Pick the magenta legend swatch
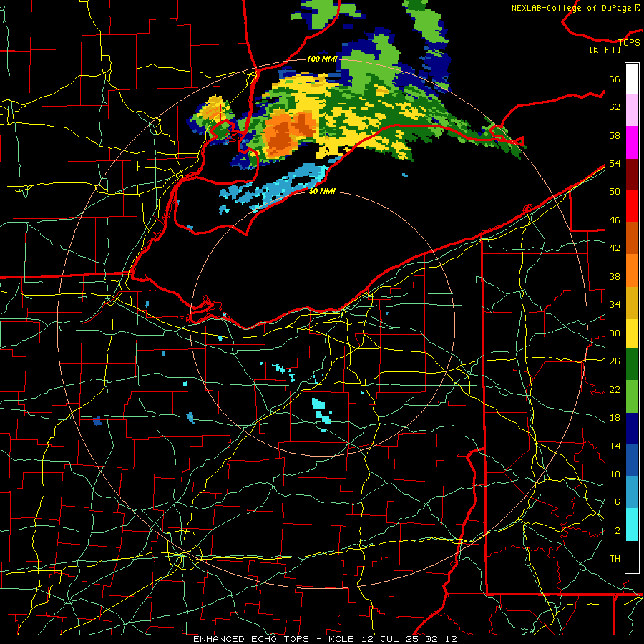Image resolution: width=644 pixels, height=644 pixels. click(x=632, y=142)
